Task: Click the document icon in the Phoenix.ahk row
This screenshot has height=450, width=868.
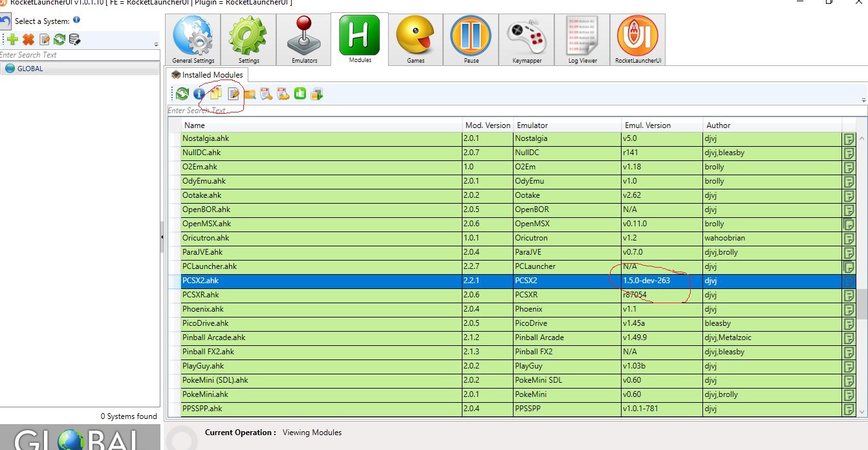Action: click(849, 309)
